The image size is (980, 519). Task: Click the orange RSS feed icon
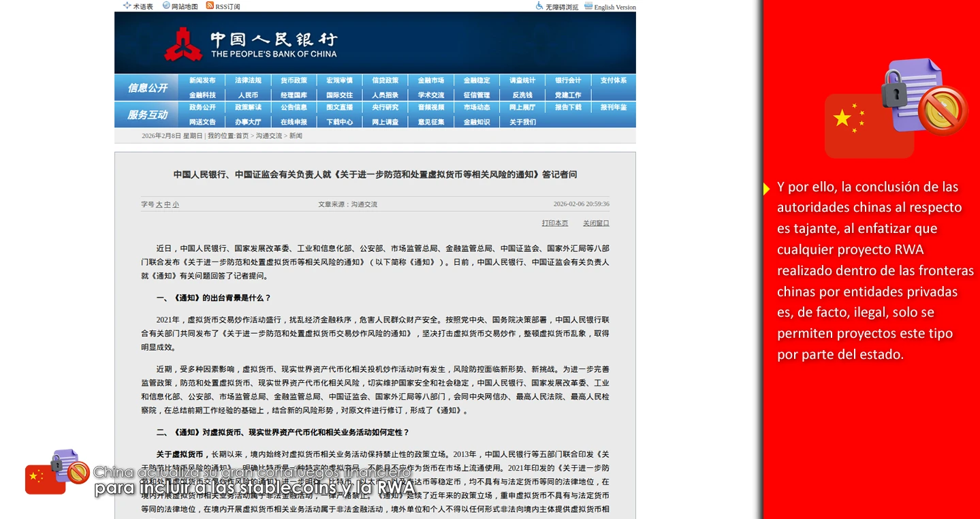coord(210,6)
